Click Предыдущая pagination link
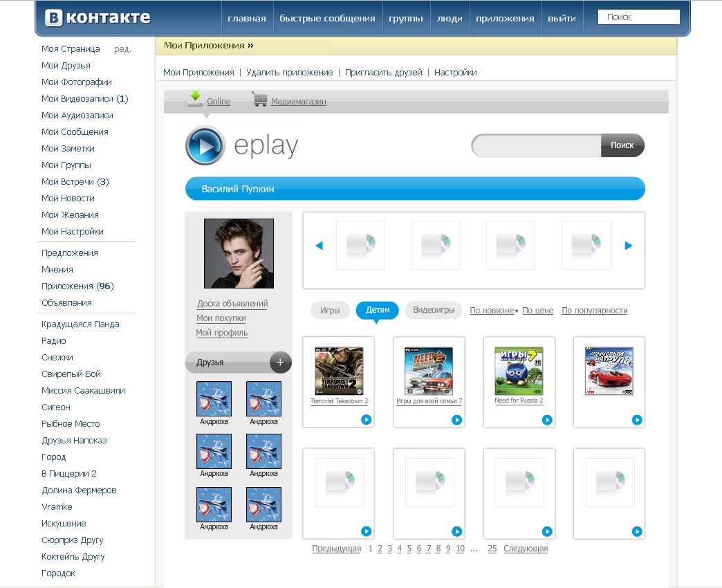The image size is (722, 588). pos(337,549)
